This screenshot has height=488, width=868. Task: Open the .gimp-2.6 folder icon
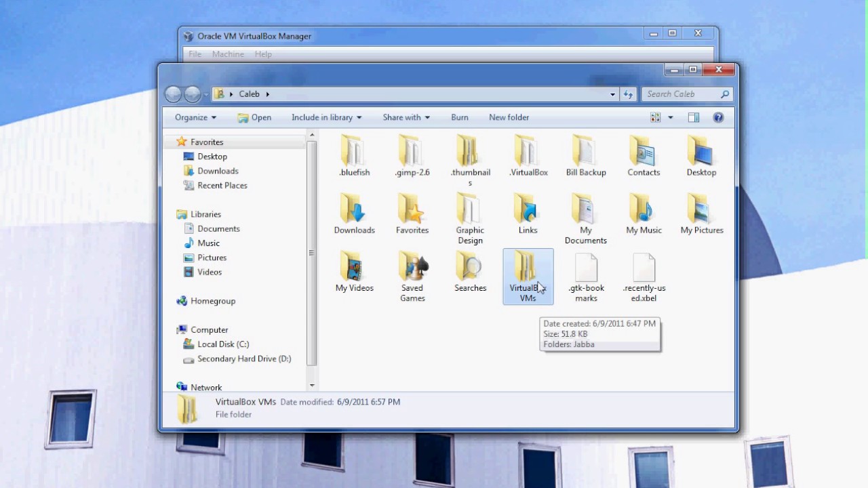pos(412,150)
